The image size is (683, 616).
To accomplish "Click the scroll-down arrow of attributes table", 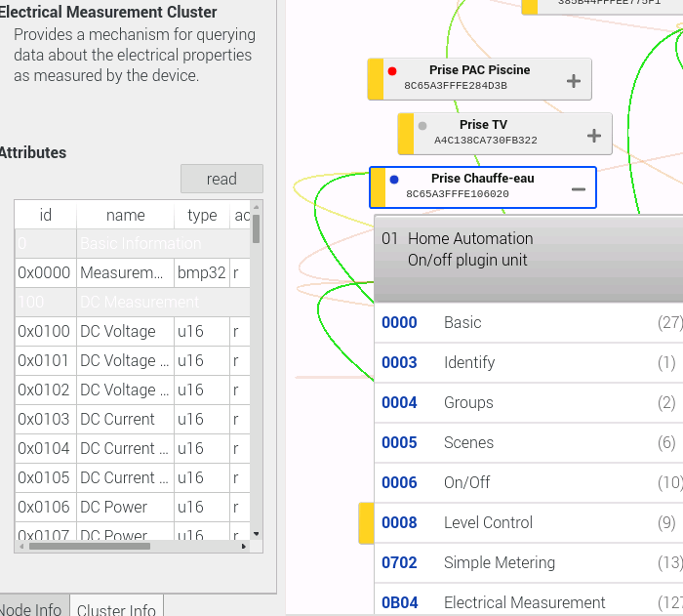I will pyautogui.click(x=256, y=534).
